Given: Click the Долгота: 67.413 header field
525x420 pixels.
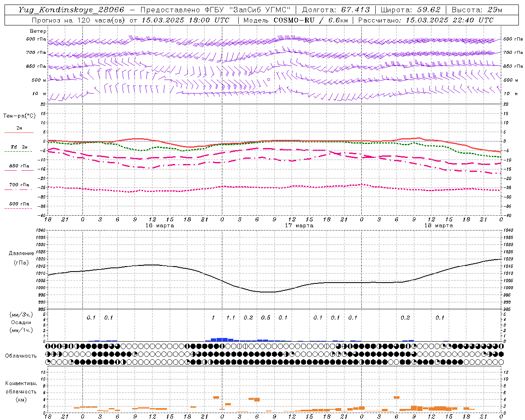Looking at the screenshot, I should tap(336, 10).
